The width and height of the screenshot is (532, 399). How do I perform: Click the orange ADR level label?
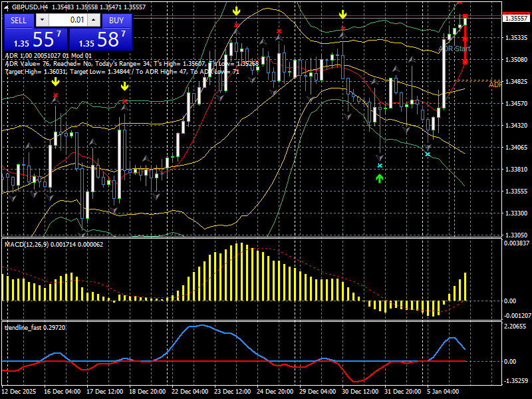[x=495, y=84]
